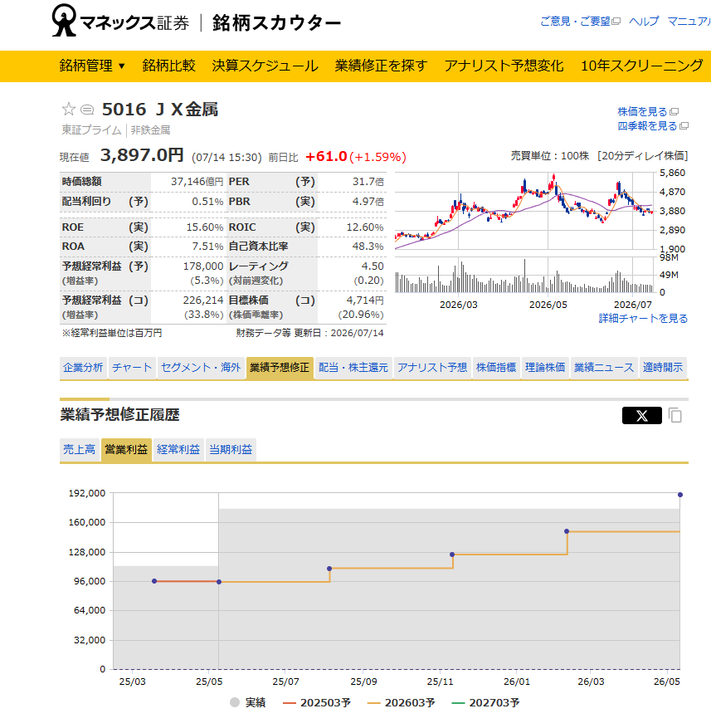
Task: Open 決算スケジュール menu item
Action: tap(265, 66)
